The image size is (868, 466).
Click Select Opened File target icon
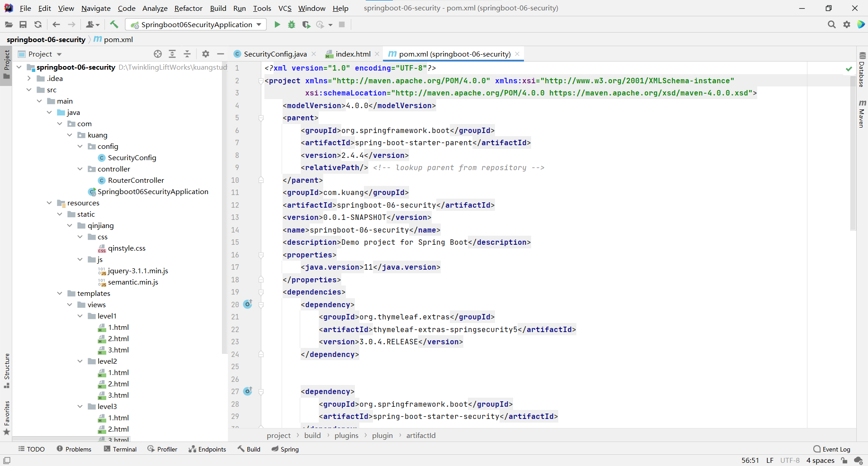click(x=158, y=54)
